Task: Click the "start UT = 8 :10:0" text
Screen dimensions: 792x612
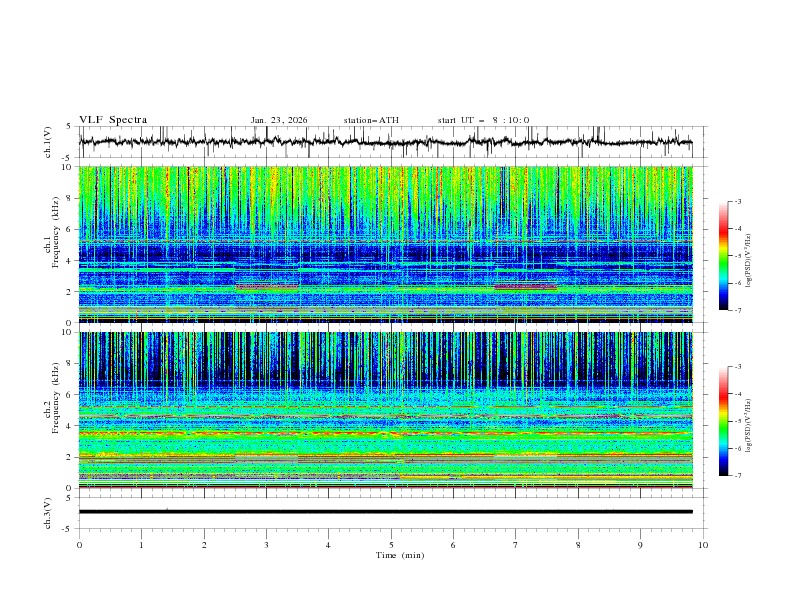Action: pyautogui.click(x=483, y=120)
